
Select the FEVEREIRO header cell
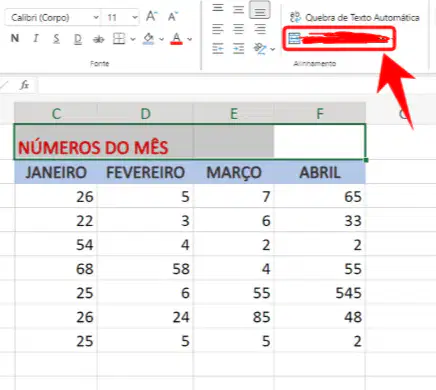click(x=145, y=173)
